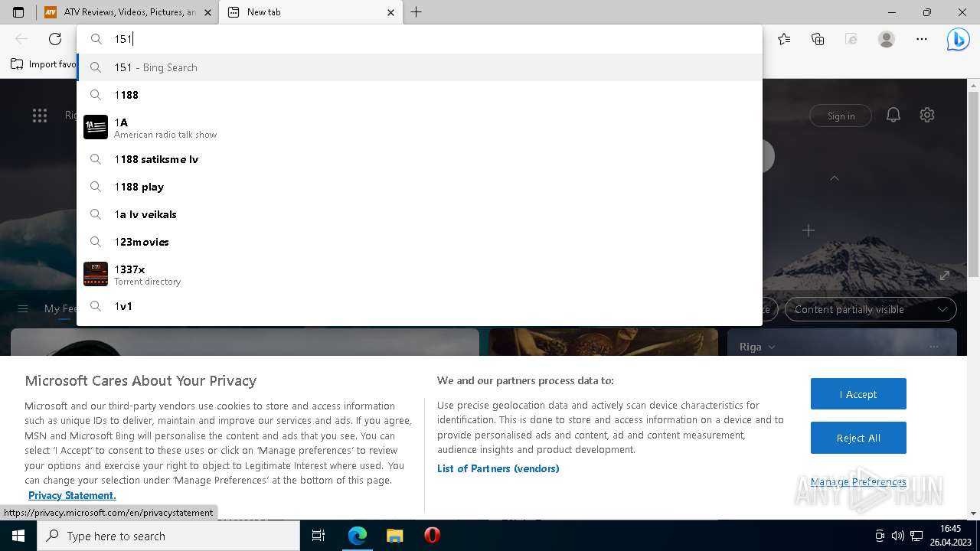Click the browser refresh button
The image size is (980, 551).
(x=55, y=39)
